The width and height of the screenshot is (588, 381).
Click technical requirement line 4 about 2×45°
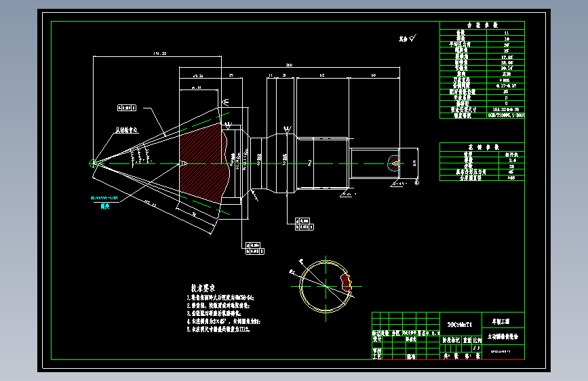224,321
